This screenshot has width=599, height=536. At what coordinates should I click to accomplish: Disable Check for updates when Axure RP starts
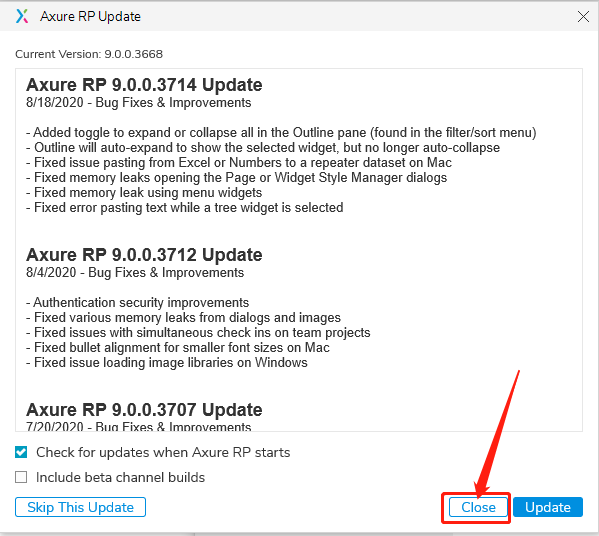(x=21, y=452)
